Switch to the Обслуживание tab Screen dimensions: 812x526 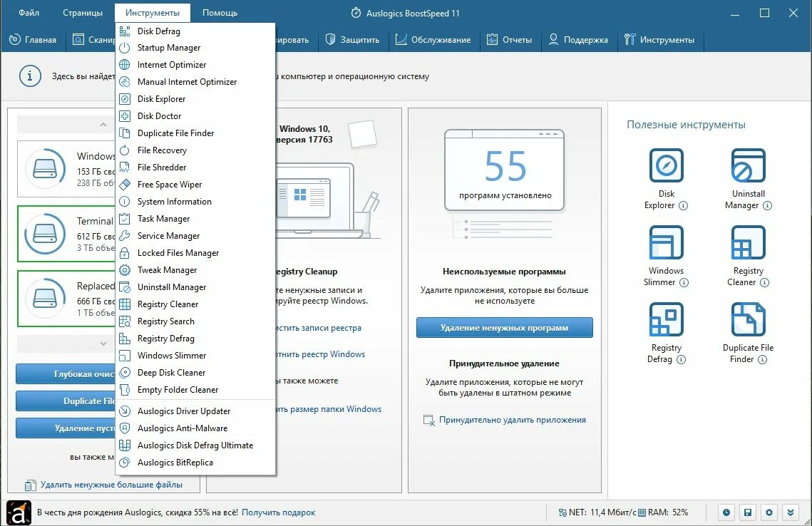tap(433, 40)
